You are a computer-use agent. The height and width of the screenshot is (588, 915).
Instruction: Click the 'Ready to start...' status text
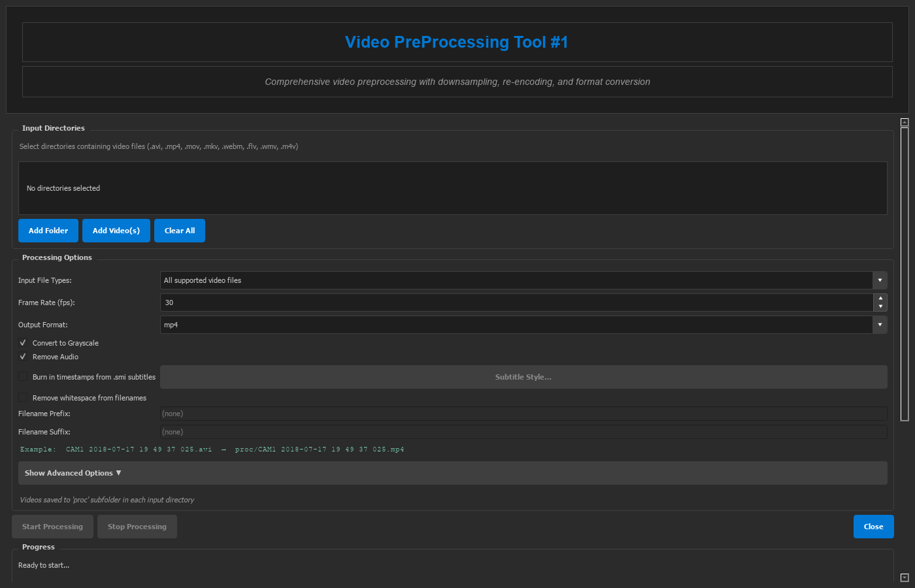pyautogui.click(x=44, y=565)
